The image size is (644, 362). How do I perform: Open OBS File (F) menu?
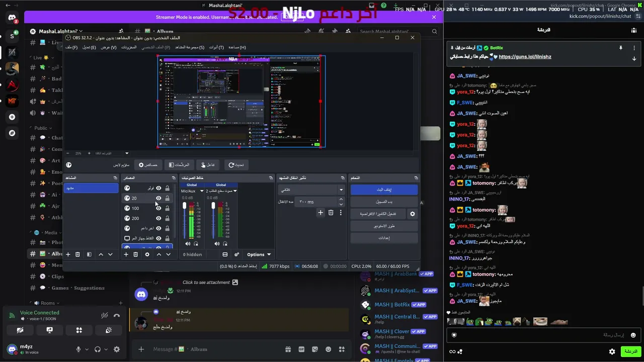71,47
